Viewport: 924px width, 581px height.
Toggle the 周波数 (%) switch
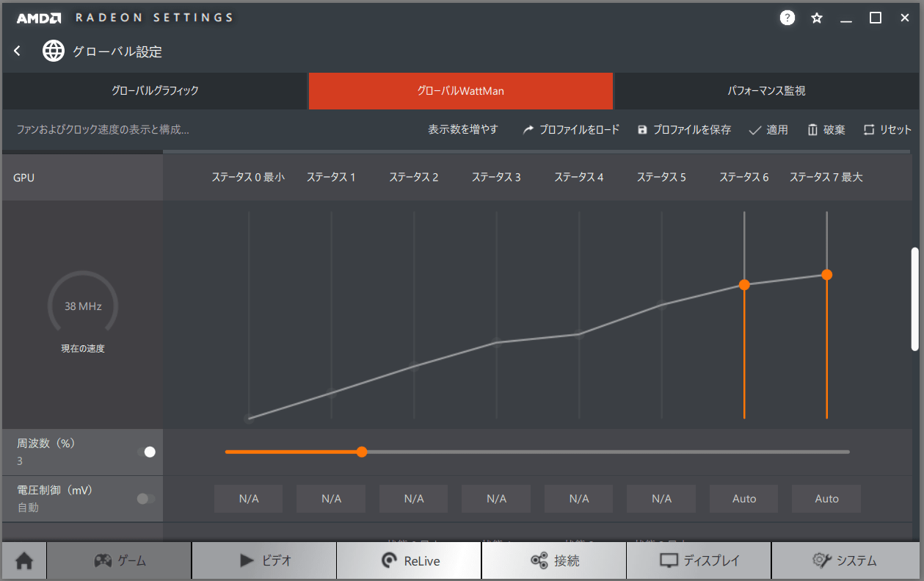146,452
